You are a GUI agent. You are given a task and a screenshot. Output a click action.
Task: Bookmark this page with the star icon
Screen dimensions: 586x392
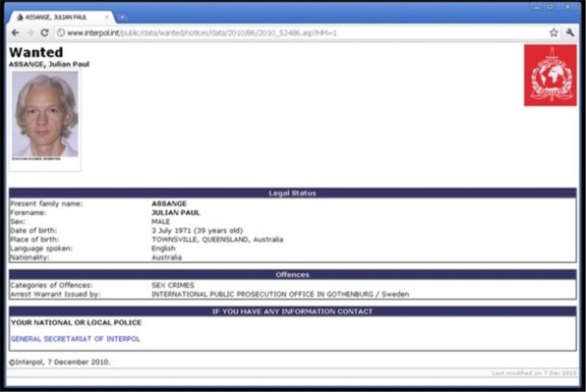[554, 33]
